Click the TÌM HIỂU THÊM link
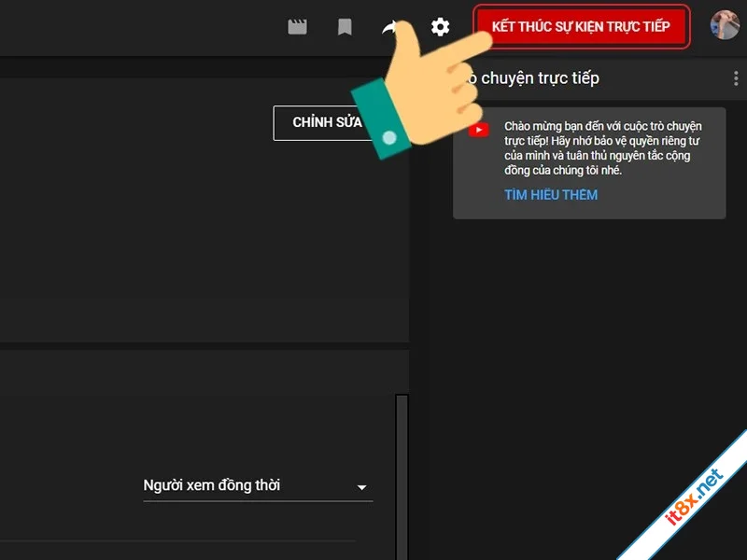Image resolution: width=747 pixels, height=560 pixels. coord(551,195)
